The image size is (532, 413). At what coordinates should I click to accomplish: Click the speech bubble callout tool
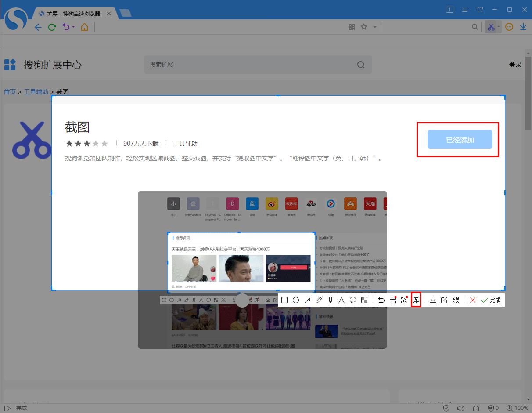pos(353,300)
